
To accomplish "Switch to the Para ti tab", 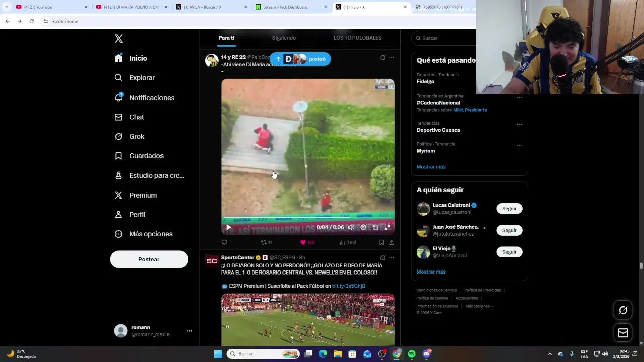I will tap(226, 38).
